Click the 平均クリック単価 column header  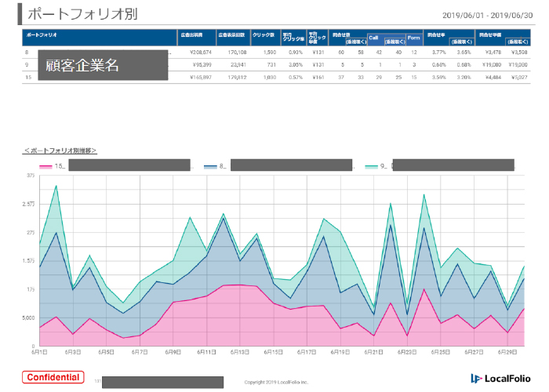click(x=317, y=38)
